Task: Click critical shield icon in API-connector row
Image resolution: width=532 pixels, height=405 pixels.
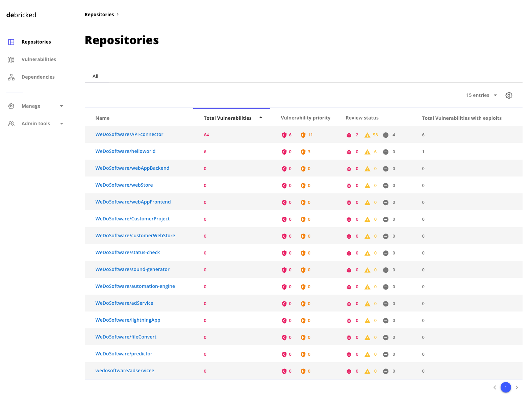Action: [x=284, y=135]
